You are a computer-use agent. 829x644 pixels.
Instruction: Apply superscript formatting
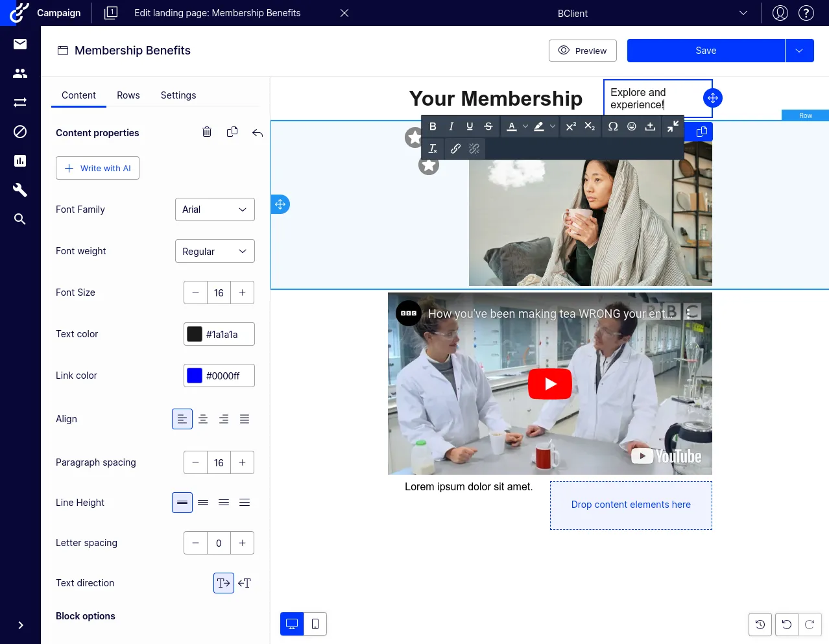point(571,126)
